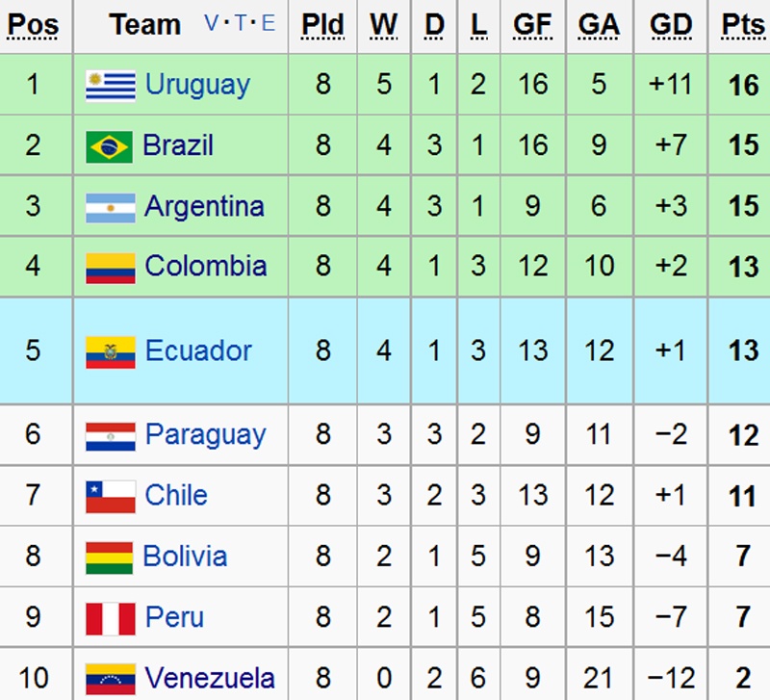This screenshot has width=770, height=700.
Task: Click the Bolivia flag icon
Action: [109, 557]
